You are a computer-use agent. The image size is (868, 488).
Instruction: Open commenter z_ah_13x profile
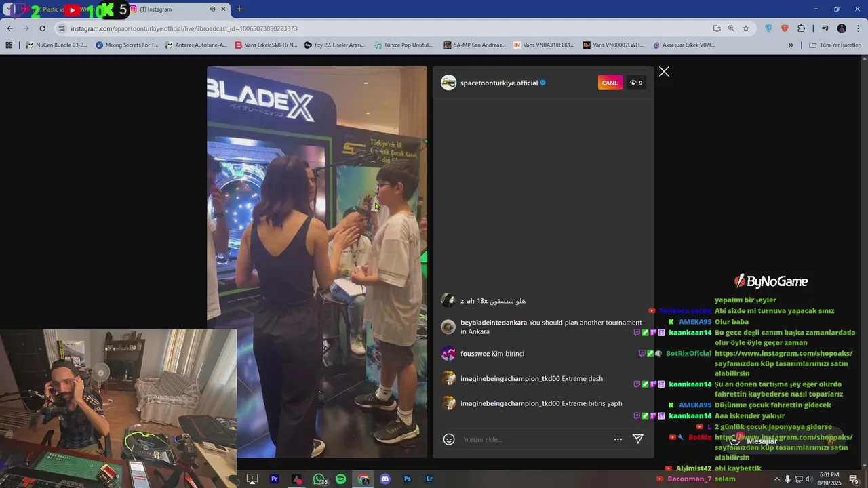(474, 301)
